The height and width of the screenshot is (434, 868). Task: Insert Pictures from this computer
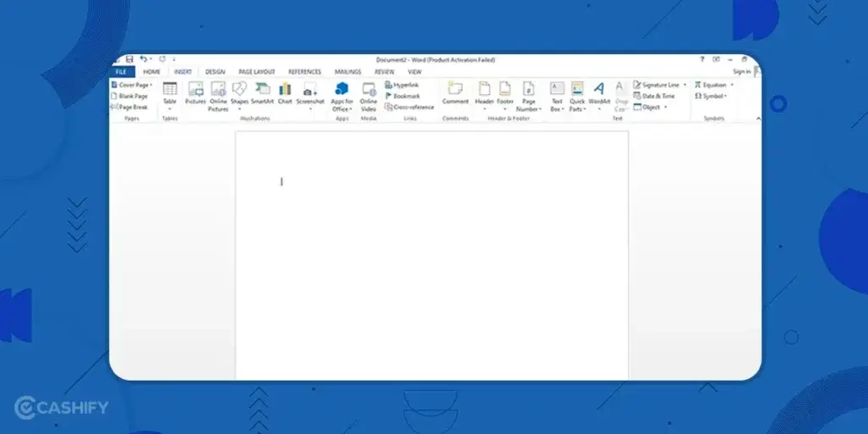(x=196, y=94)
